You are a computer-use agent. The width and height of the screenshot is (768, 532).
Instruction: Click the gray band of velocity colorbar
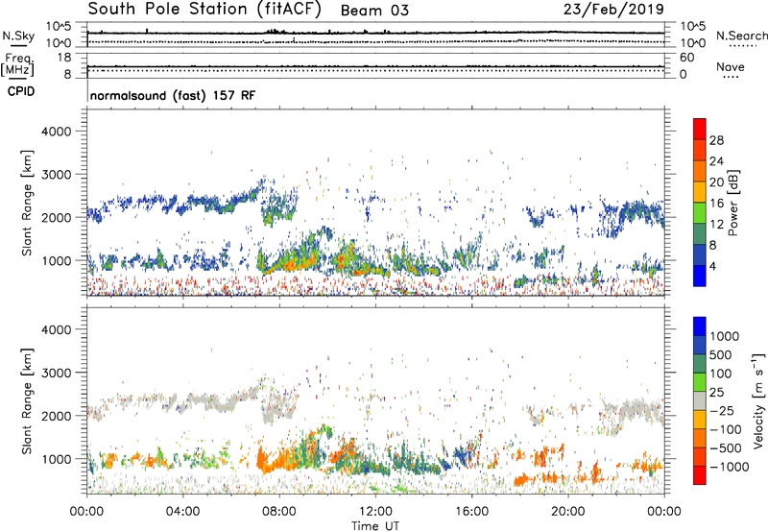click(700, 400)
